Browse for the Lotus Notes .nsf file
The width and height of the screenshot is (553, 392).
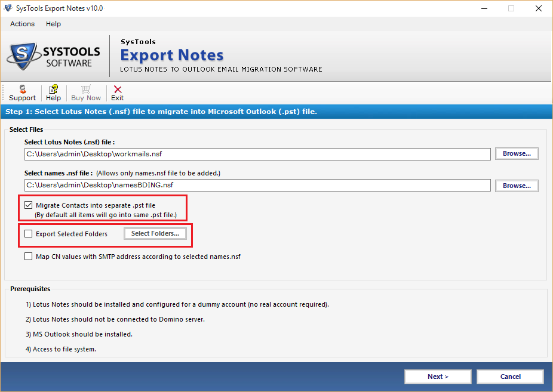[x=517, y=153]
